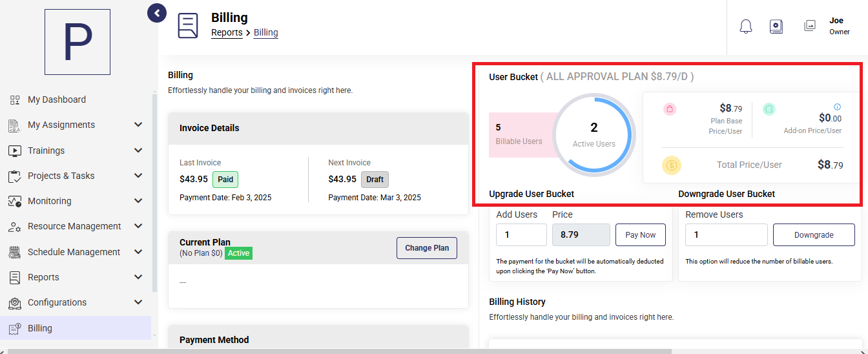The height and width of the screenshot is (354, 868).
Task: Click the Add Users input field
Action: (521, 235)
